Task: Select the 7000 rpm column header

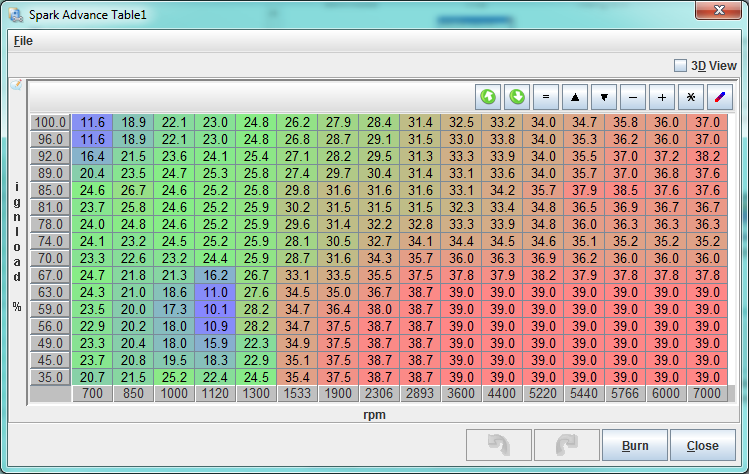Action: coord(706,395)
